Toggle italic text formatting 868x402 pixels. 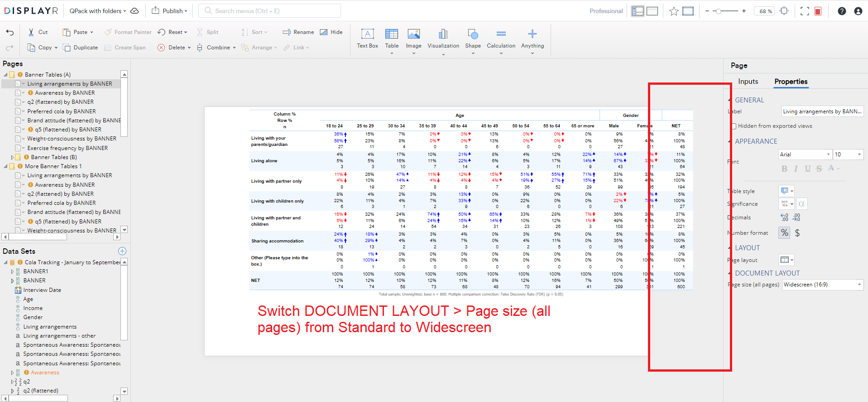pos(796,169)
